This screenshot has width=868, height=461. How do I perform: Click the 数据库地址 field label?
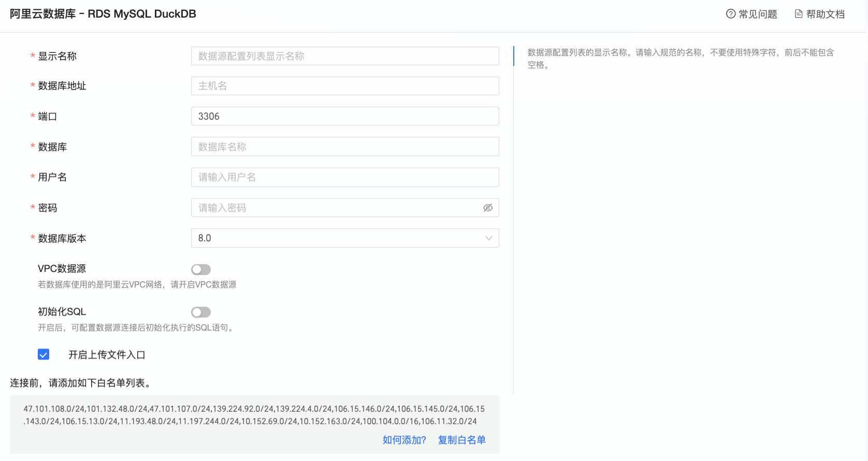(62, 86)
